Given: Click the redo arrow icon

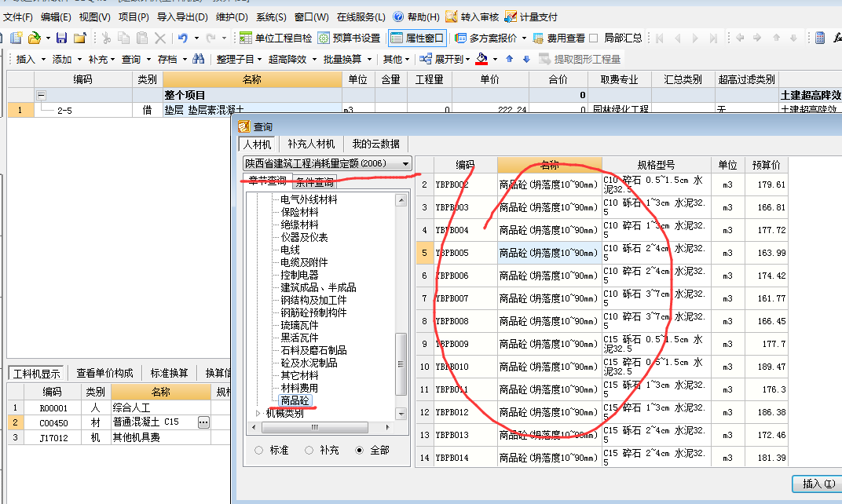Looking at the screenshot, I should click(211, 38).
